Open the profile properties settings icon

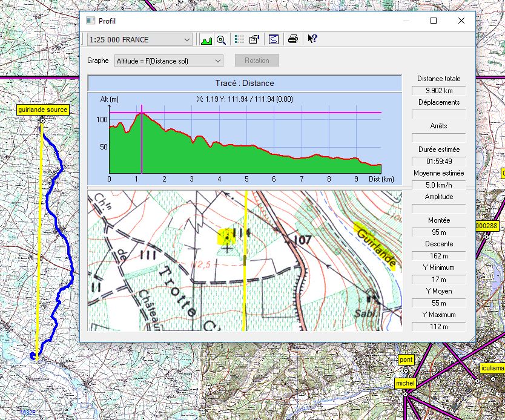click(x=254, y=39)
